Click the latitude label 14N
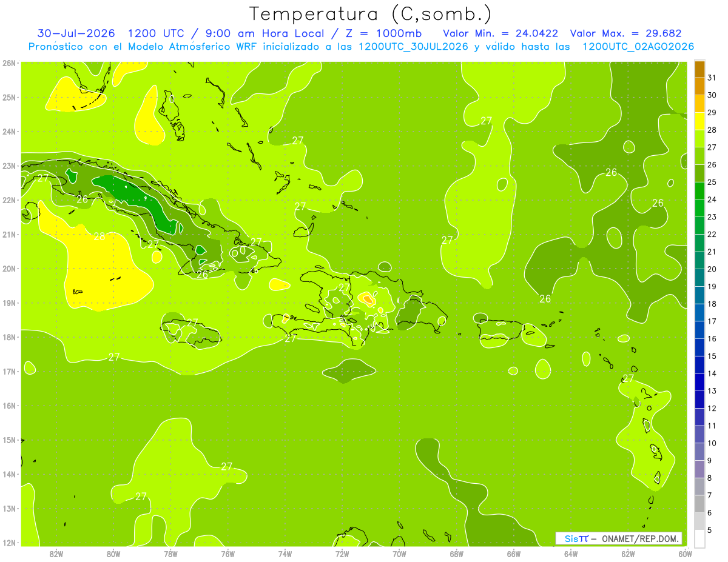728x562 pixels. point(9,474)
